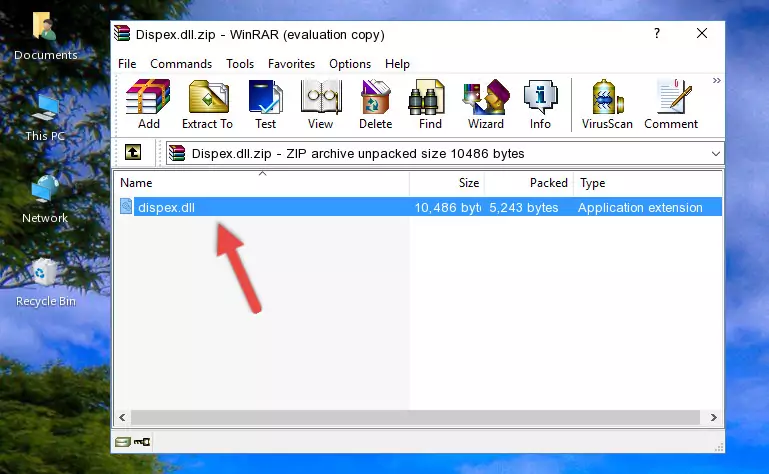This screenshot has width=769, height=474.
Task: Close the WinRAR window
Action: (702, 33)
